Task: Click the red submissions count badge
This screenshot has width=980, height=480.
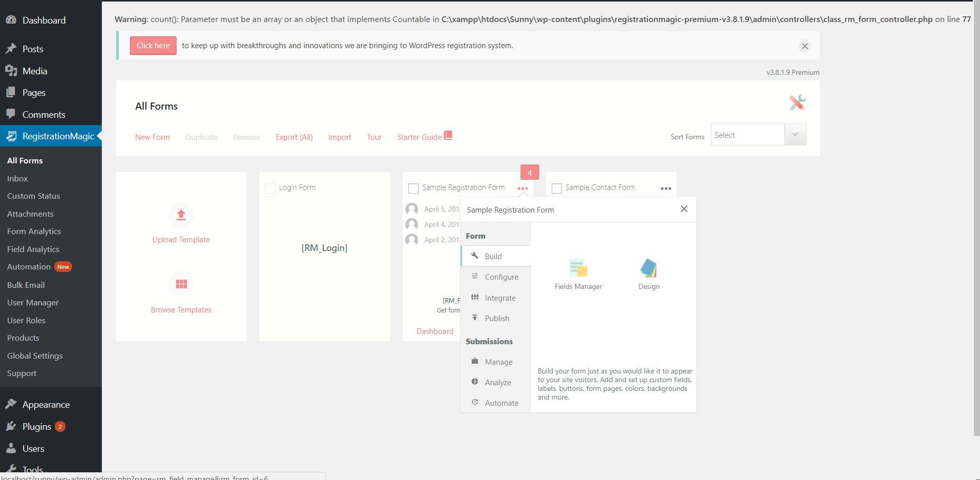Action: [x=530, y=173]
